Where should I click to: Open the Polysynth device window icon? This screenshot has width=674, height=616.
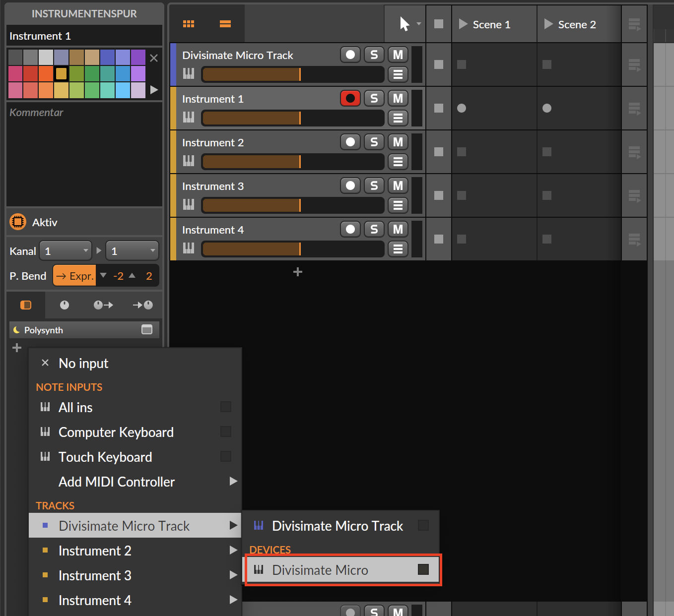147,330
